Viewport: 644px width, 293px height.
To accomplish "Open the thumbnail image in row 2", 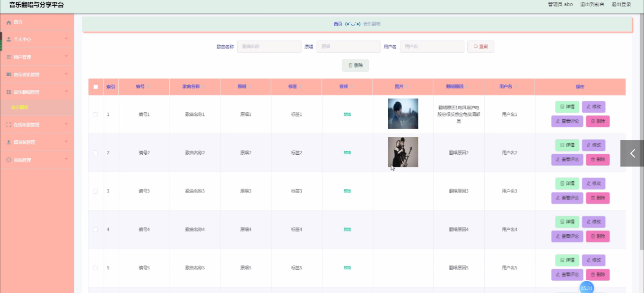I will (403, 152).
